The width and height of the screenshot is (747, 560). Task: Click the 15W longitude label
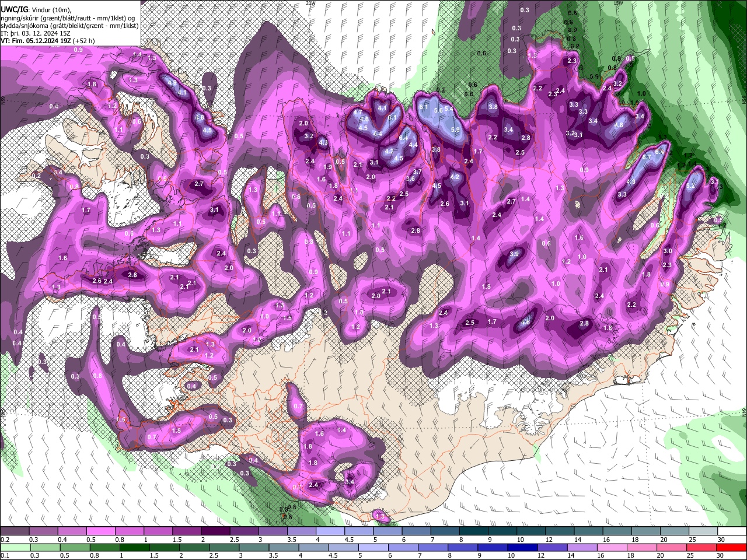[619, 2]
